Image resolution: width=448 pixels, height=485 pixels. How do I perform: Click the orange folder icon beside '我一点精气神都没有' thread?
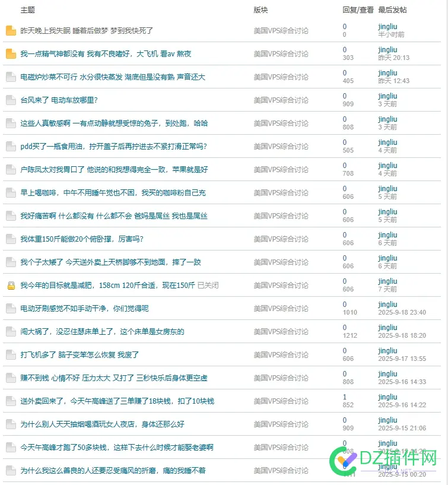coord(11,54)
